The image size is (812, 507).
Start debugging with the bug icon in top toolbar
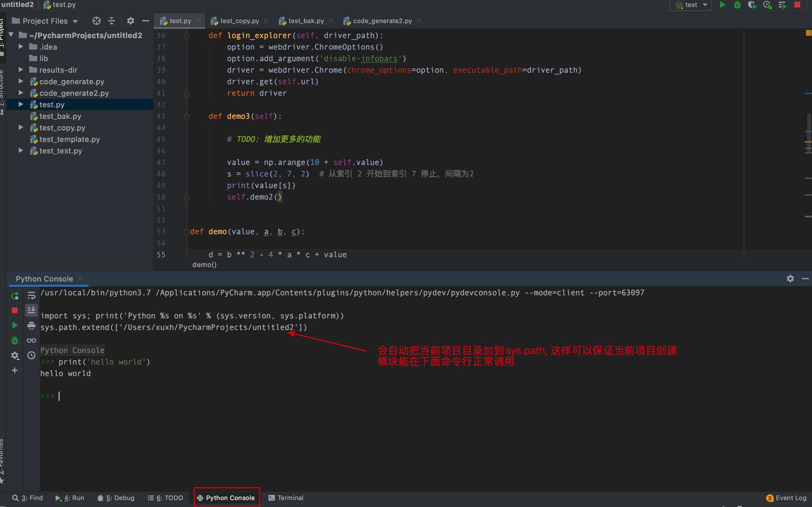point(737,5)
